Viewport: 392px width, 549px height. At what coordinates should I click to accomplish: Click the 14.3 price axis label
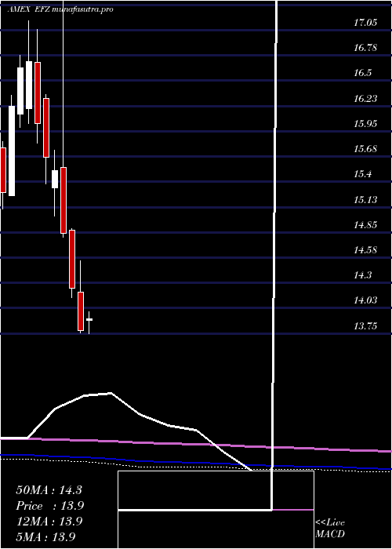[362, 275]
